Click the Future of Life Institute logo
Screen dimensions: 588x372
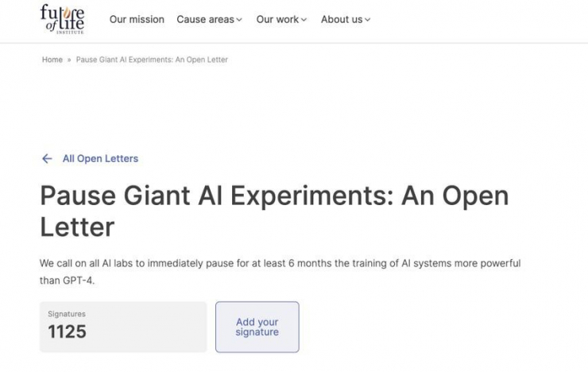coord(62,19)
